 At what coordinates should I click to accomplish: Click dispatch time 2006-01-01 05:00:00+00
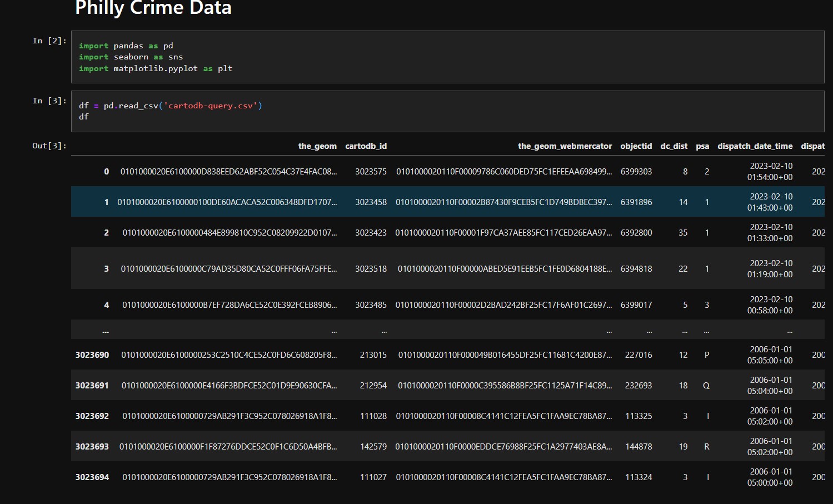tap(770, 477)
